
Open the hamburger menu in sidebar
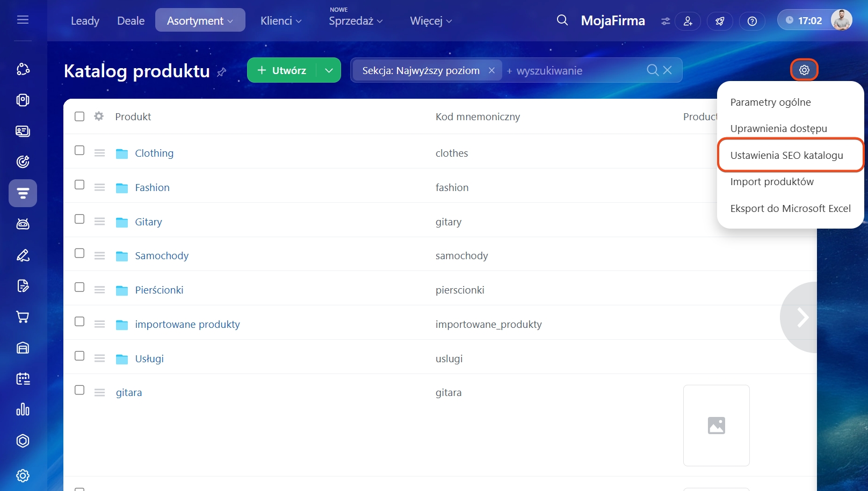[x=23, y=20]
